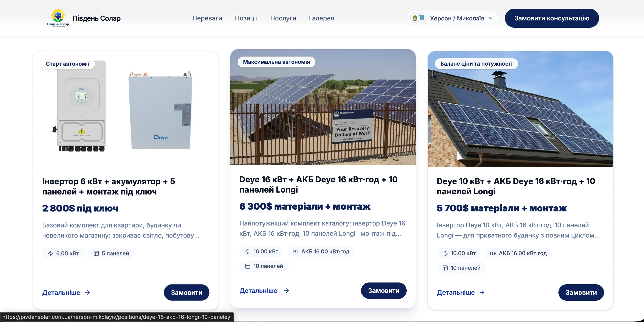
Task: Click title 'Deye 10 кВт + АКБ Deye 16 кВт·год'
Action: pos(516,186)
